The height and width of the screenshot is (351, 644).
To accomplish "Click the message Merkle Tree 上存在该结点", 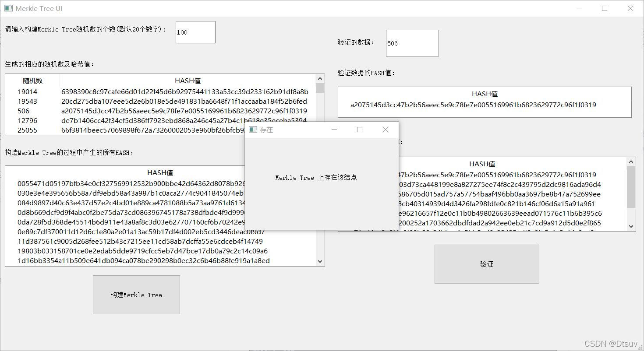I will pos(316,177).
